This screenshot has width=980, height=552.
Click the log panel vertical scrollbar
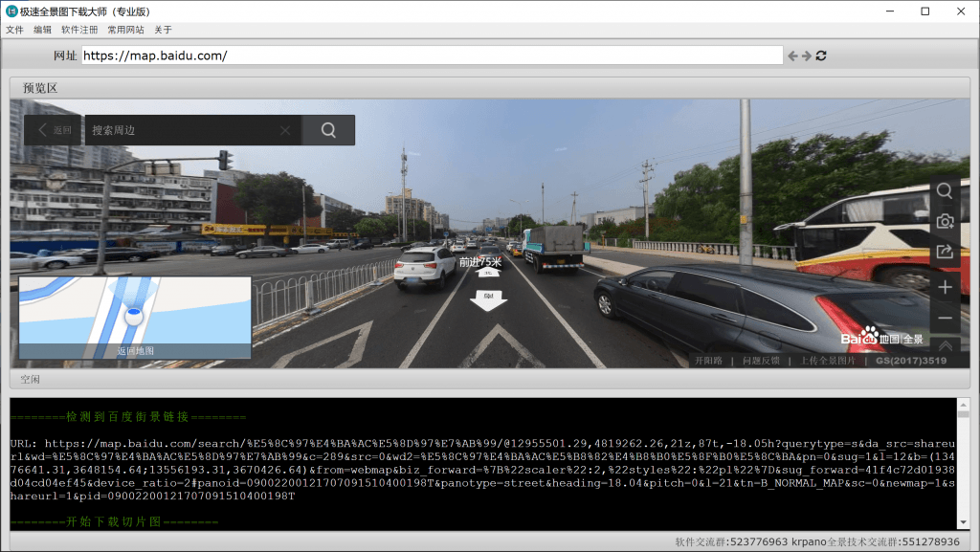tap(963, 464)
